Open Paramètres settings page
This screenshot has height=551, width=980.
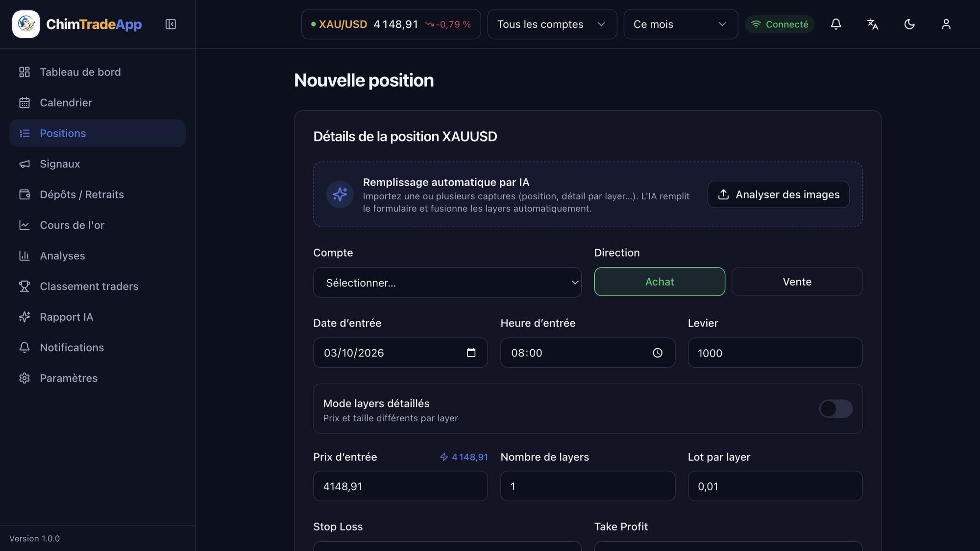click(98, 378)
